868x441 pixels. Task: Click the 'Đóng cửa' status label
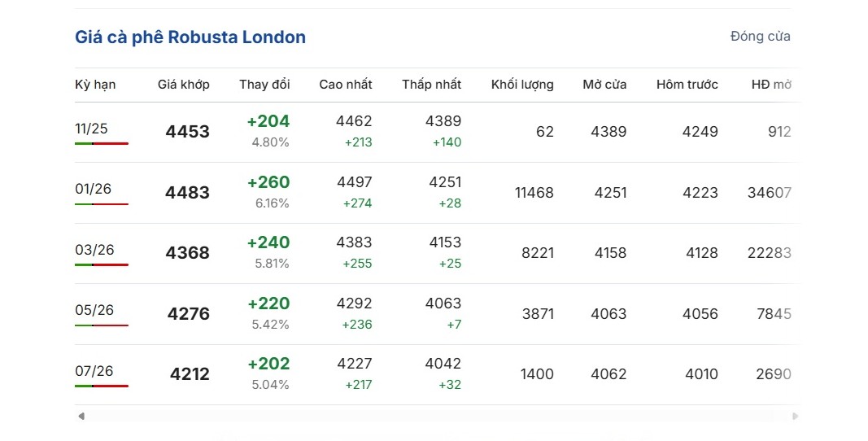(760, 37)
